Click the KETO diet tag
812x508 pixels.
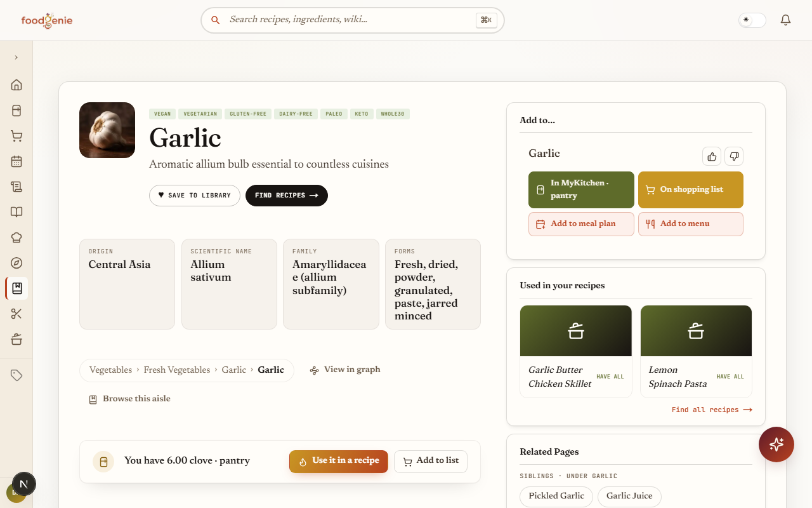[362, 114]
